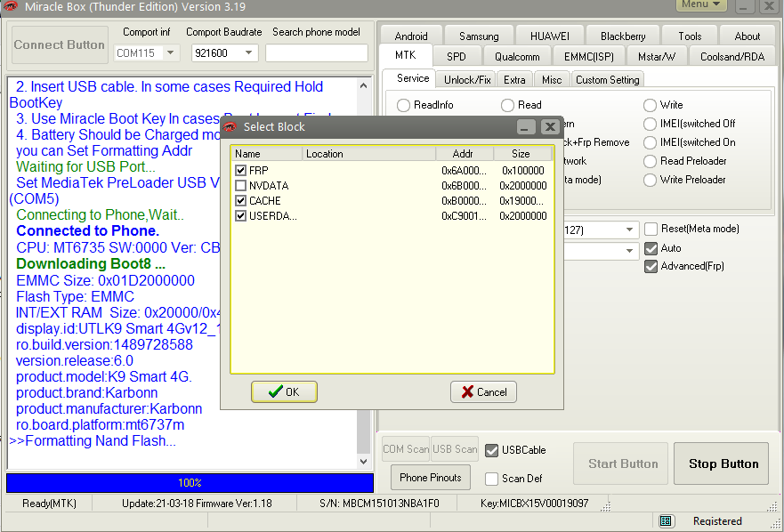
Task: Click the COM Scan button
Action: point(406,449)
